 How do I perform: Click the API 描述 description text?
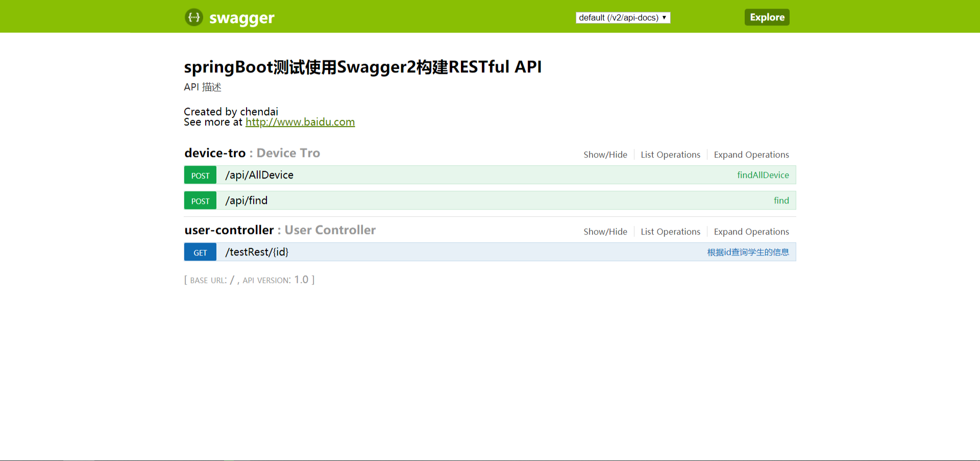pyautogui.click(x=203, y=87)
